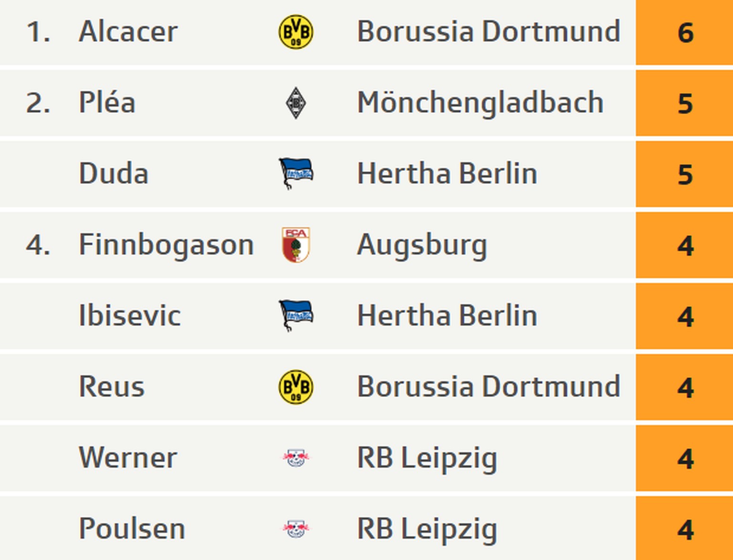Select the player name Werner
Viewport: 733px width, 560px height.
pyautogui.click(x=128, y=458)
